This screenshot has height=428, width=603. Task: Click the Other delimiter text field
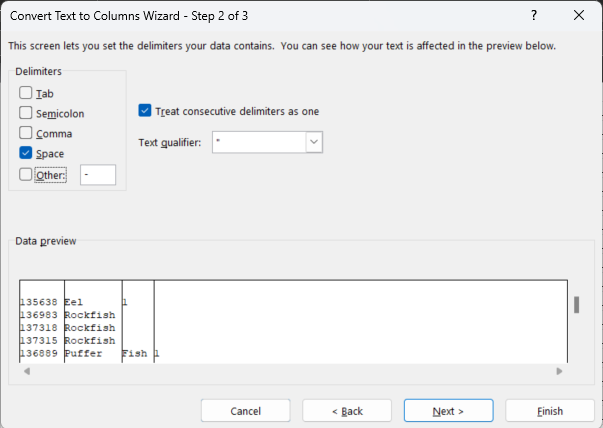(98, 175)
